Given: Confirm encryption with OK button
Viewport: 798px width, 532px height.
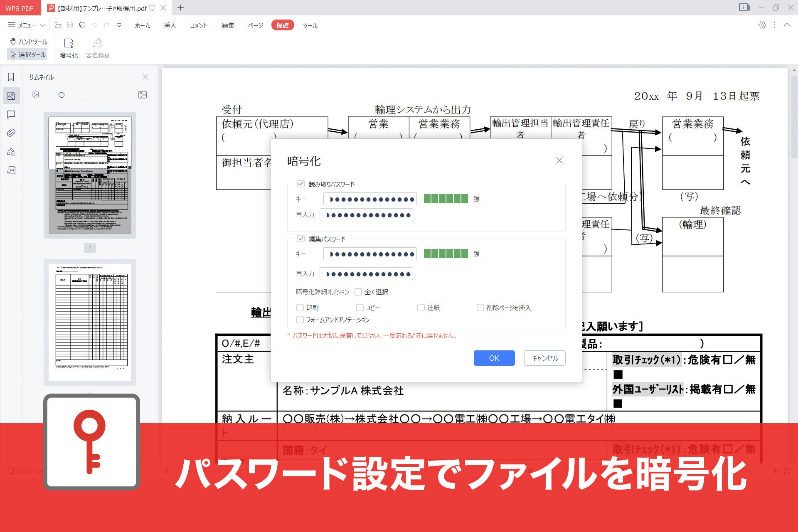Looking at the screenshot, I should [494, 358].
